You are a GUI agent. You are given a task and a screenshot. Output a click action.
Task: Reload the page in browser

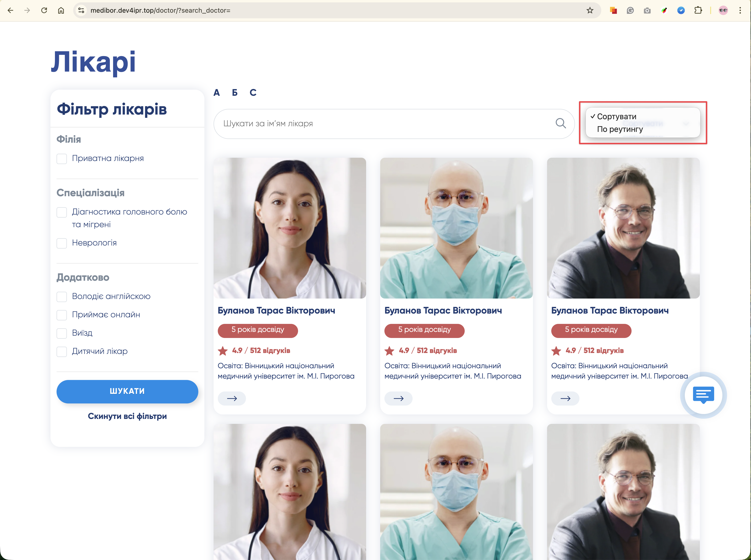coord(44,11)
